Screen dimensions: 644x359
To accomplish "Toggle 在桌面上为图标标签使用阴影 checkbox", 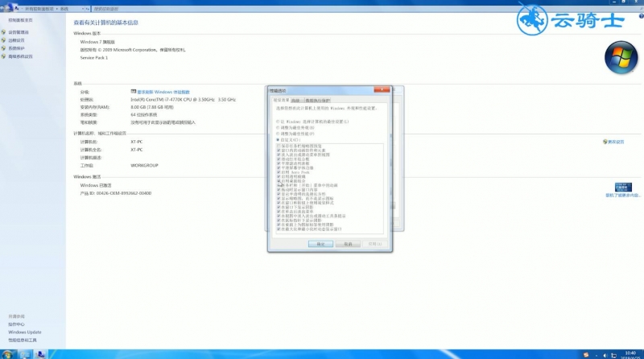I will click(279, 225).
